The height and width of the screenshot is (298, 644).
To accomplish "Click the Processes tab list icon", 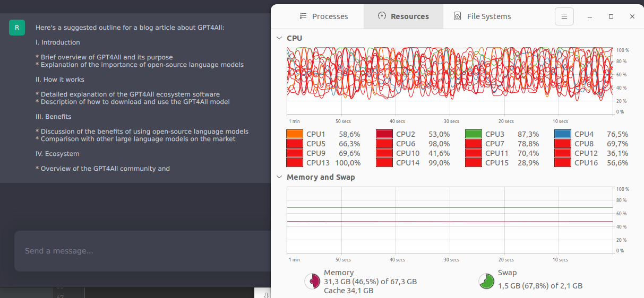I will (x=303, y=16).
